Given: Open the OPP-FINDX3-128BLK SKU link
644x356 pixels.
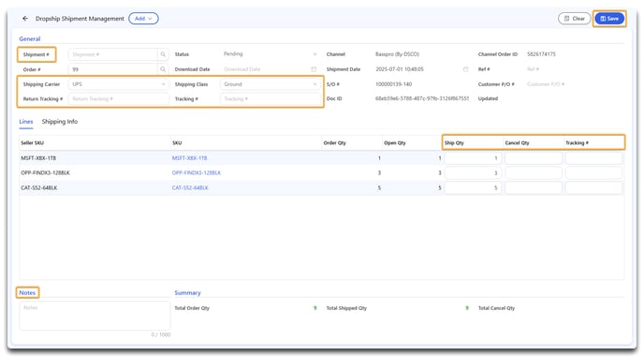Looking at the screenshot, I should pyautogui.click(x=197, y=173).
